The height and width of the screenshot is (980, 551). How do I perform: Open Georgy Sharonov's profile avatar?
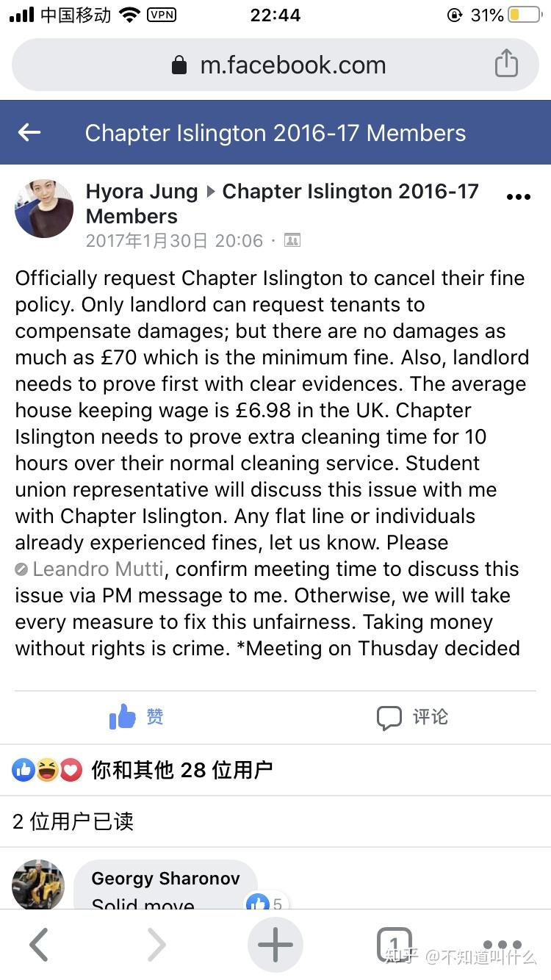tap(38, 885)
